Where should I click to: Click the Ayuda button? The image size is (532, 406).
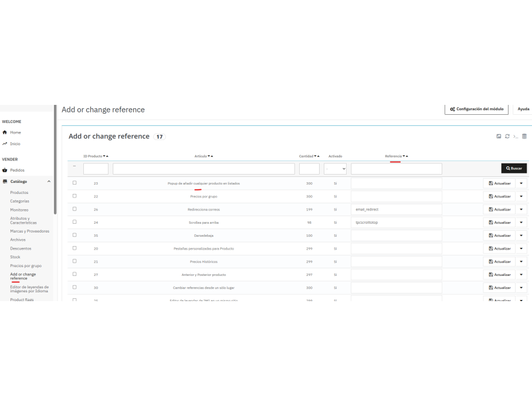(x=523, y=109)
